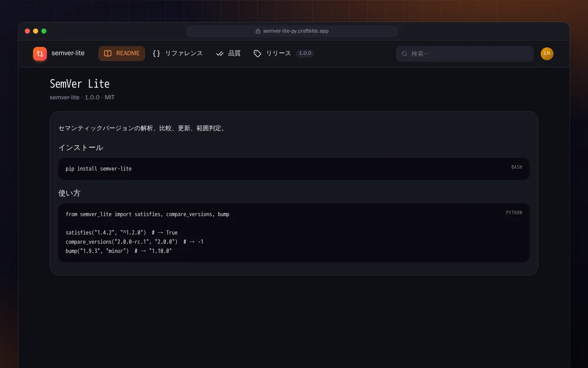Click the magnifier icon in search
588x368 pixels.
[x=405, y=54]
